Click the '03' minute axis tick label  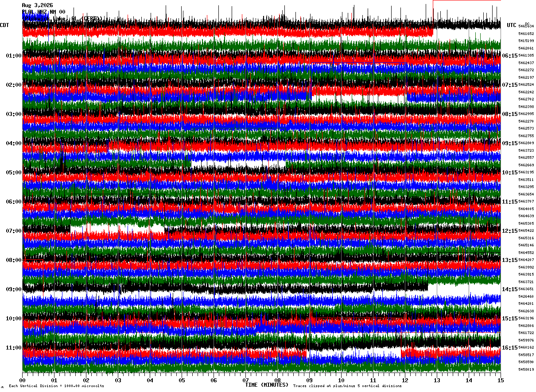(x=118, y=380)
